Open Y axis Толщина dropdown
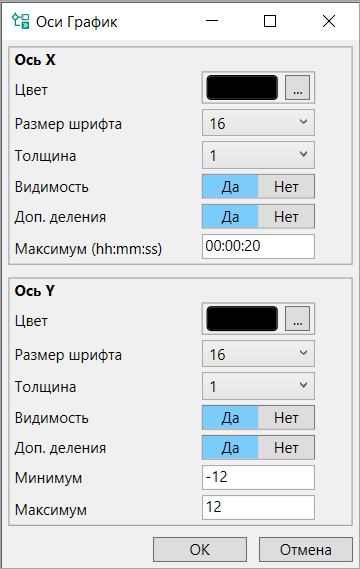Screen dimensions: 360x569 point(258,386)
